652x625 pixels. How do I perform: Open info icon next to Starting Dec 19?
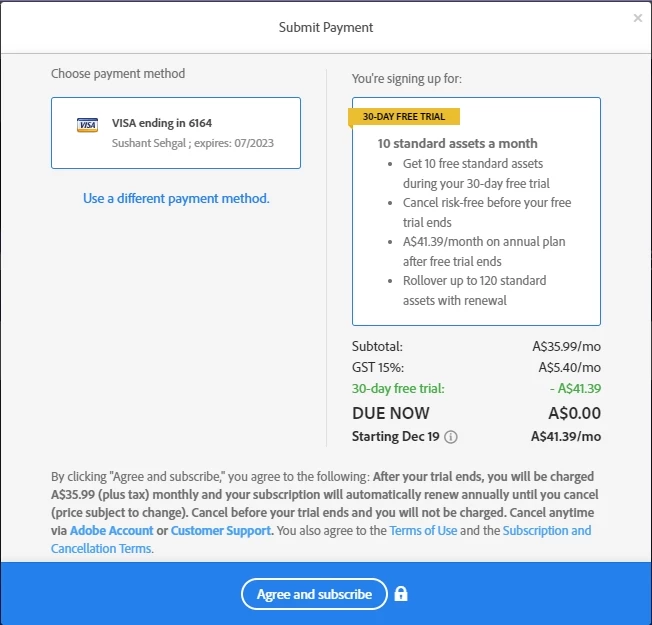pos(451,437)
